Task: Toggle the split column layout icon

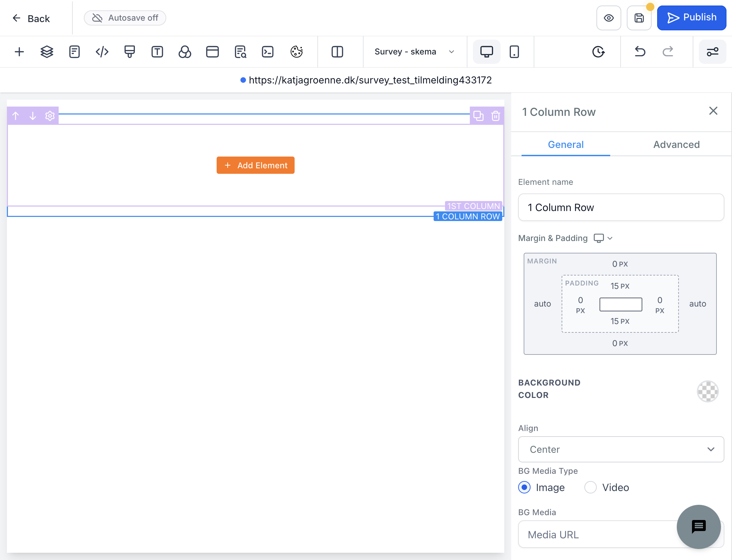Action: 337,52
